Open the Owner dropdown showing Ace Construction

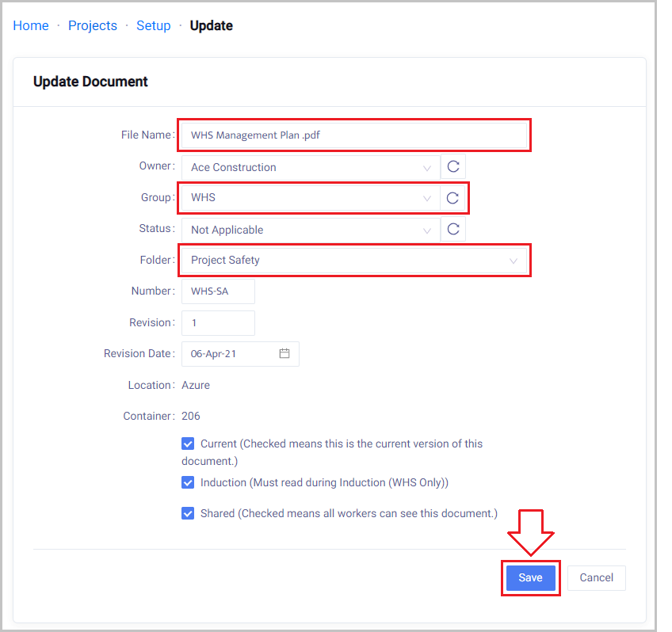tap(311, 167)
